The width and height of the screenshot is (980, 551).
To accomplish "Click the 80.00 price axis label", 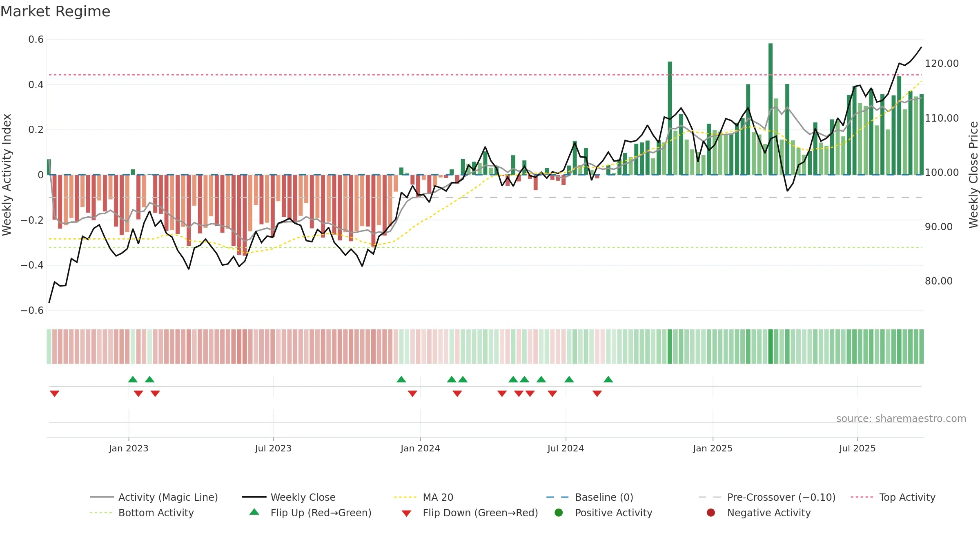I will [x=938, y=281].
